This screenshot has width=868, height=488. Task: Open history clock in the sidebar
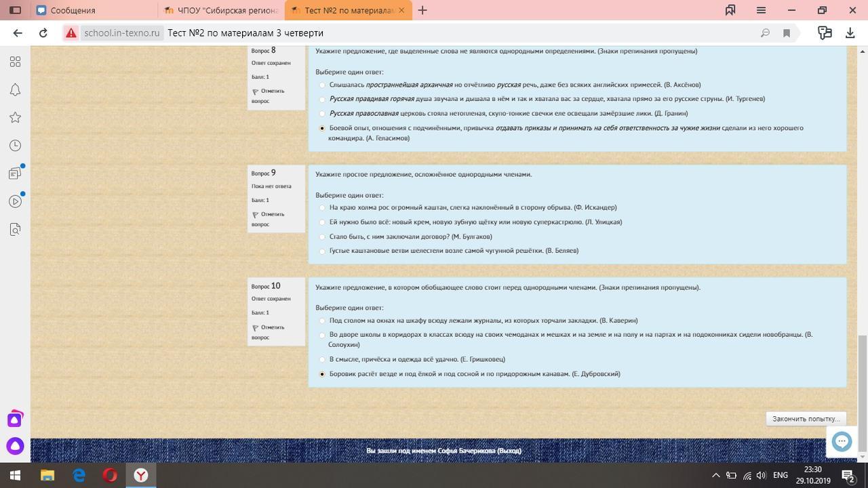(15, 146)
